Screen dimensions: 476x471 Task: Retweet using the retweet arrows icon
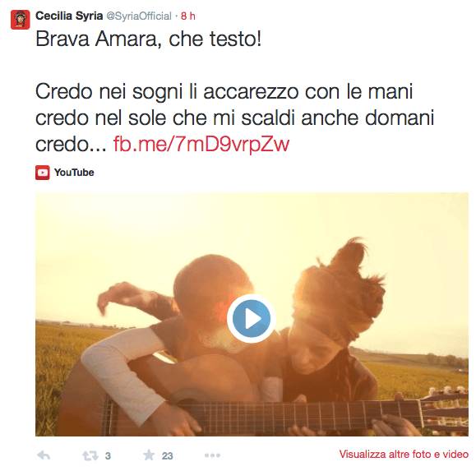[x=90, y=455]
